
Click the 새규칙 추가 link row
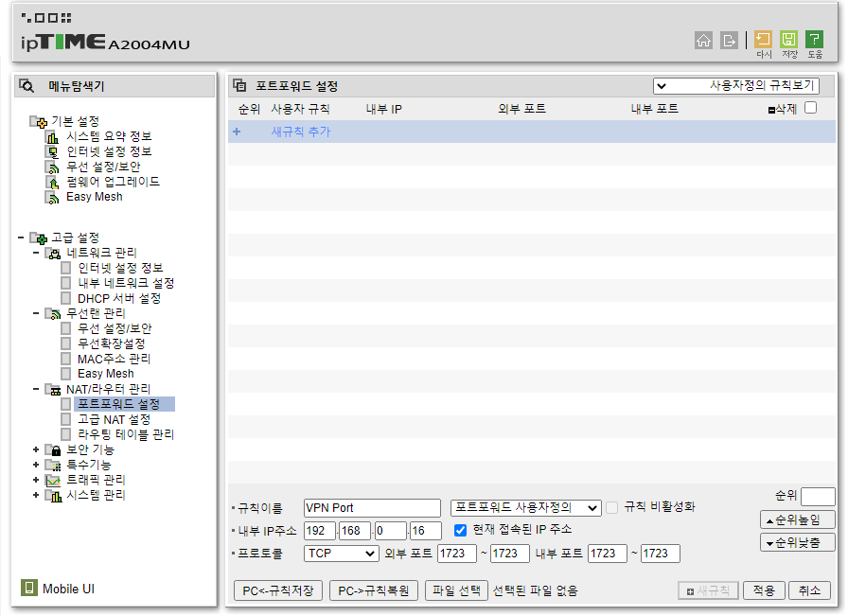(x=532, y=132)
